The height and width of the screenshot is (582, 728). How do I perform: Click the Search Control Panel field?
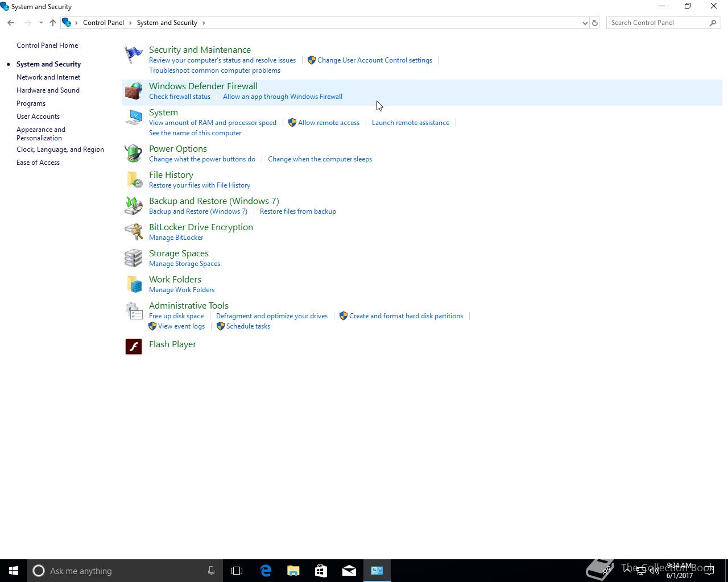click(x=658, y=23)
